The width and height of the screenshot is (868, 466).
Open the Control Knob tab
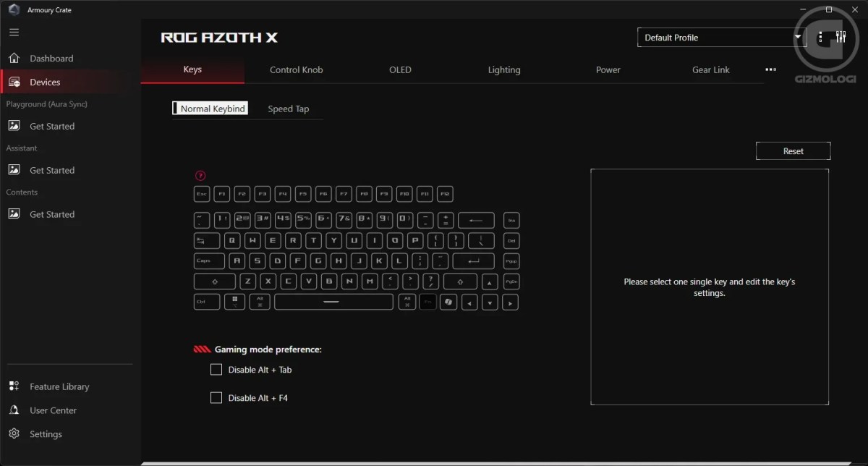click(296, 70)
